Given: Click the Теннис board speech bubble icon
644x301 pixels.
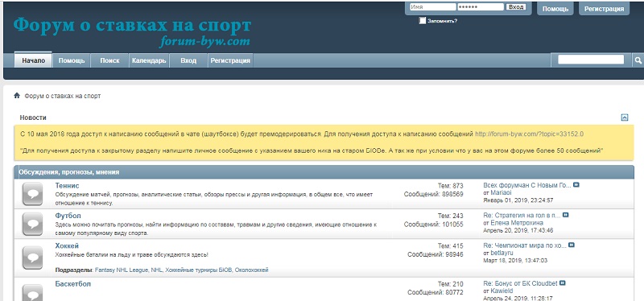Looking at the screenshot, I should tap(32, 193).
